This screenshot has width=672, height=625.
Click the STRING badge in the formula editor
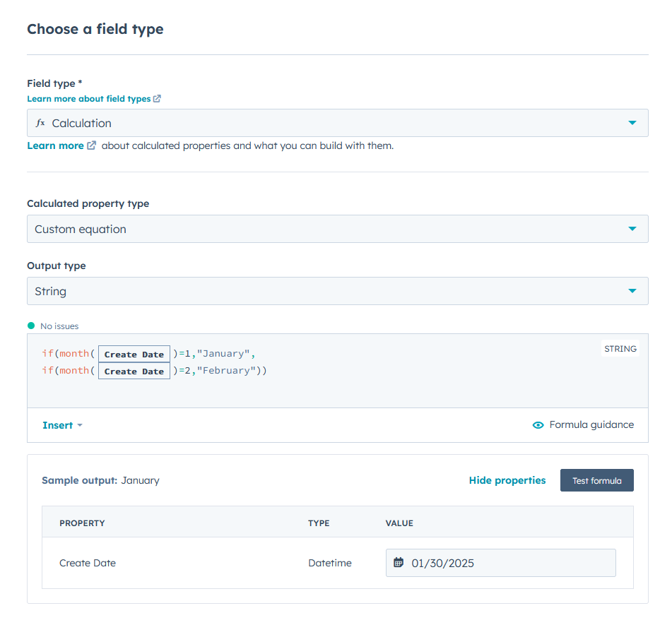(620, 348)
